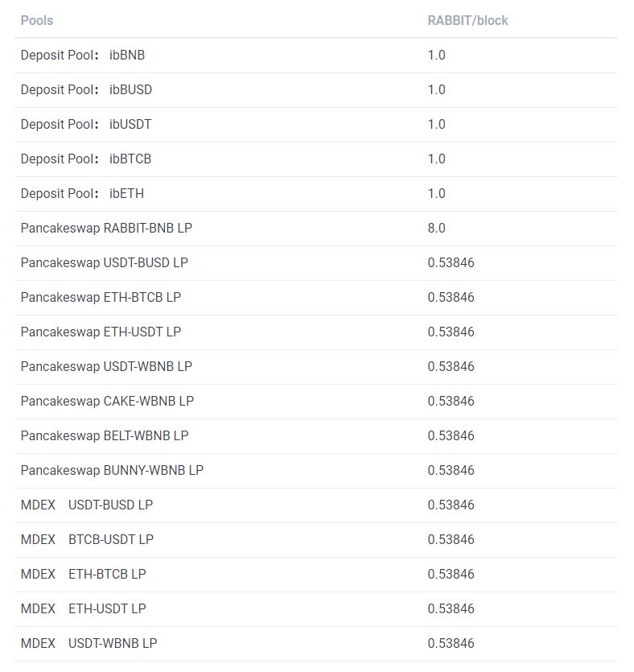Click Pancakeswap BUNNY-WBNB LP pool name
The image size is (634, 672).
point(112,471)
